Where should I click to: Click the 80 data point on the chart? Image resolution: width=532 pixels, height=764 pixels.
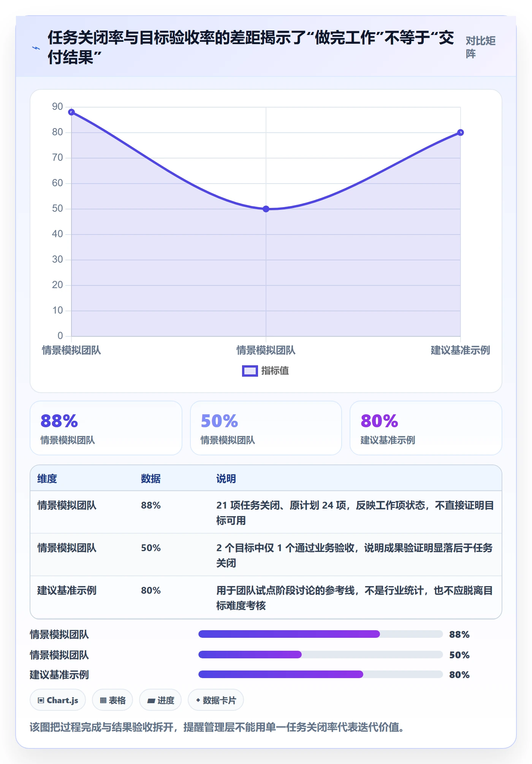[461, 133]
